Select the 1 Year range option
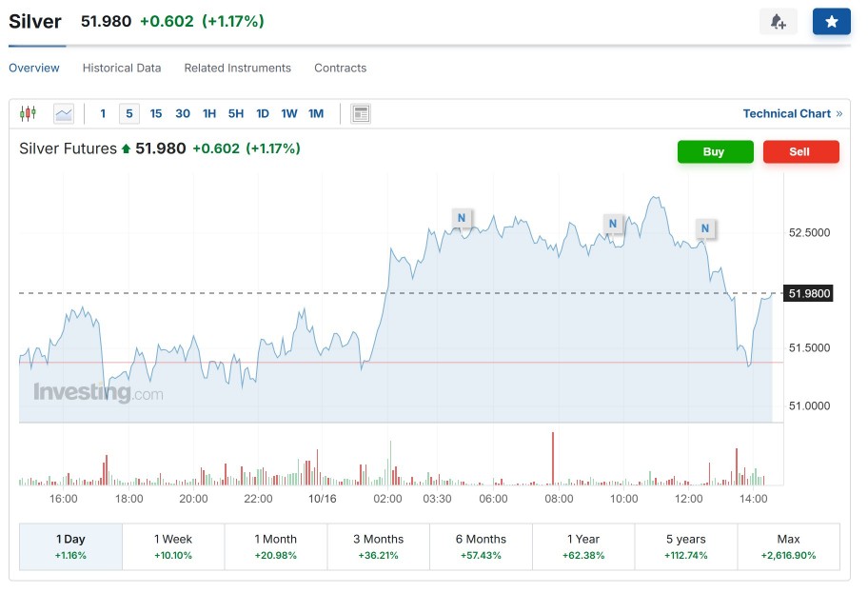 click(582, 545)
